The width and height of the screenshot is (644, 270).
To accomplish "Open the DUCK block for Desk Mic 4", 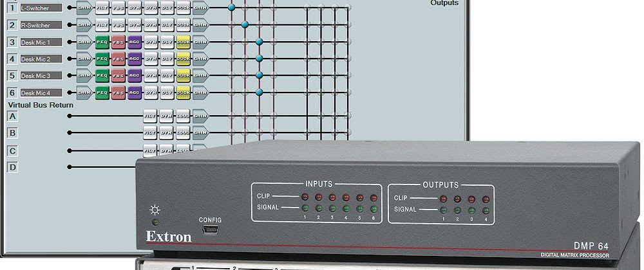I will 183,93.
